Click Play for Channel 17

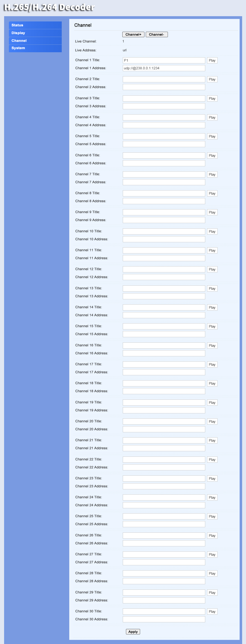212,365
